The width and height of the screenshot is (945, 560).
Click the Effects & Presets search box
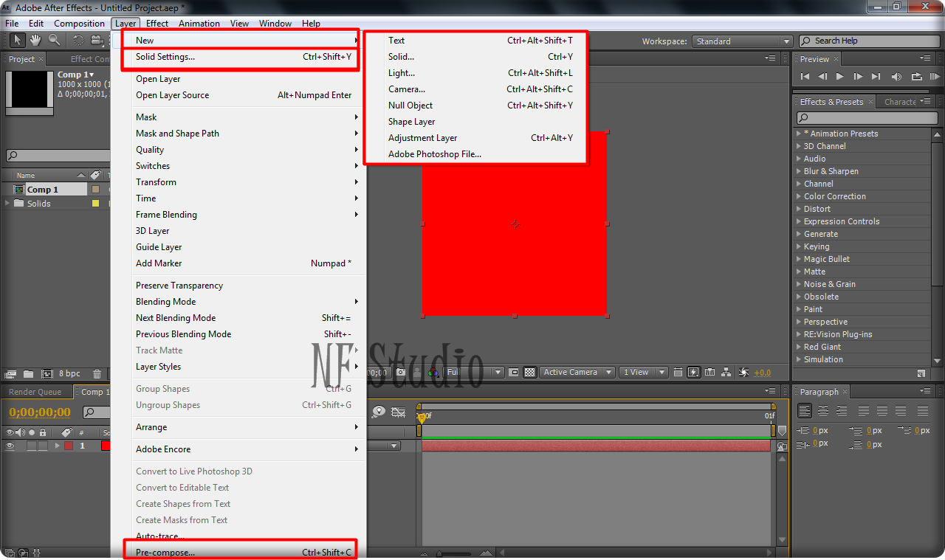pos(867,119)
